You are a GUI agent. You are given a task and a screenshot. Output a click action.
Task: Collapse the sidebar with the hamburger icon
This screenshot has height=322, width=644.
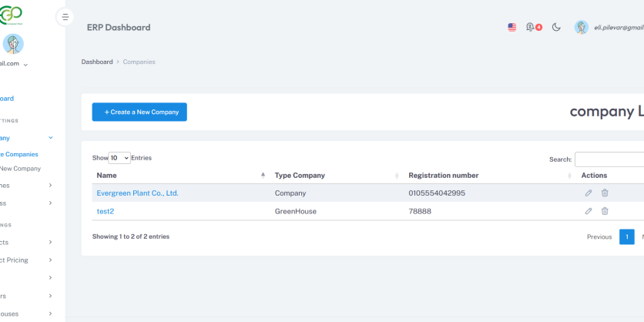click(65, 17)
